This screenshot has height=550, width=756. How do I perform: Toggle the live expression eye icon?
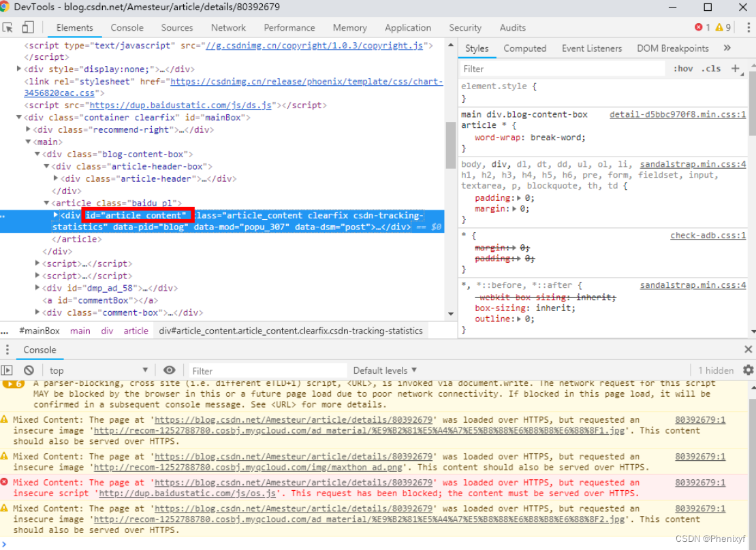coord(169,370)
